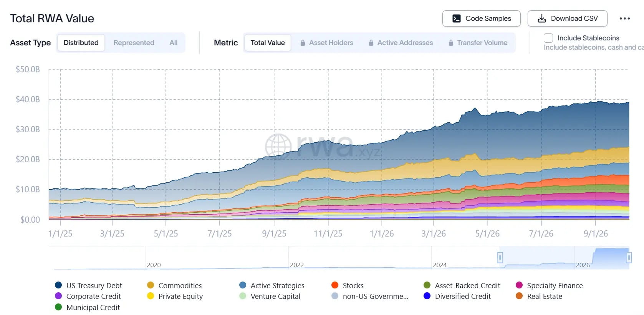The width and height of the screenshot is (644, 315).
Task: Hide the Municipal Credit series in legend
Action: (x=58, y=307)
